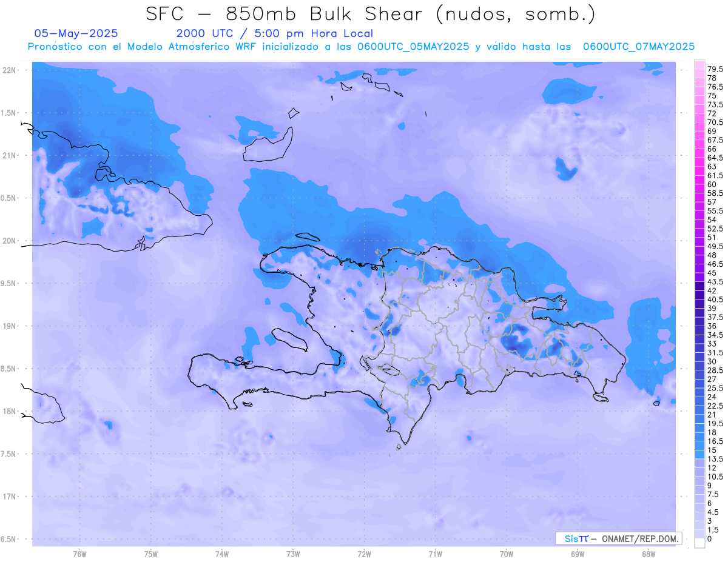Click the '68W' longitude label
The height and width of the screenshot is (562, 728).
click(x=649, y=554)
